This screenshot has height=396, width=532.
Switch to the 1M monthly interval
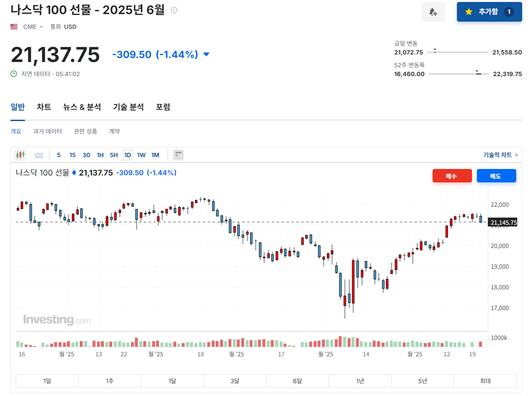coord(155,155)
